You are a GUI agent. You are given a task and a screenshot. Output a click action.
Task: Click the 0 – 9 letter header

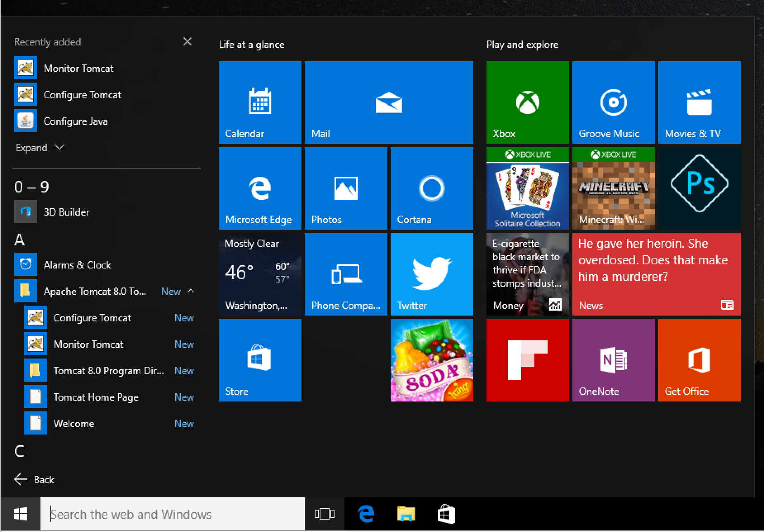point(32,187)
